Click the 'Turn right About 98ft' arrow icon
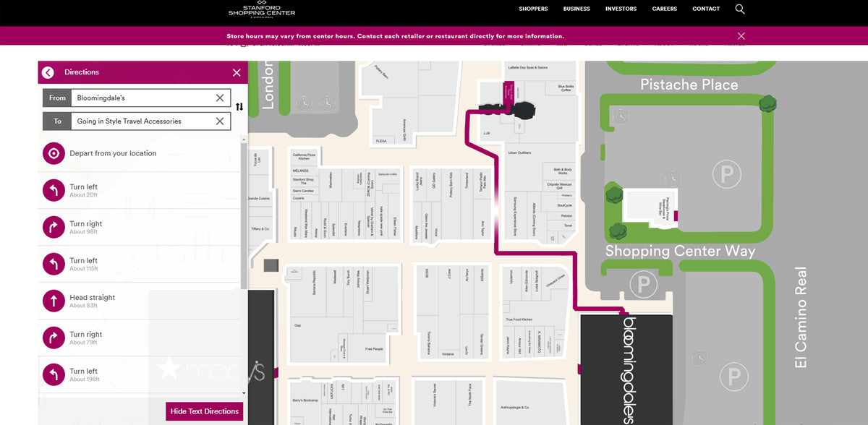The width and height of the screenshot is (868, 425). [53, 227]
